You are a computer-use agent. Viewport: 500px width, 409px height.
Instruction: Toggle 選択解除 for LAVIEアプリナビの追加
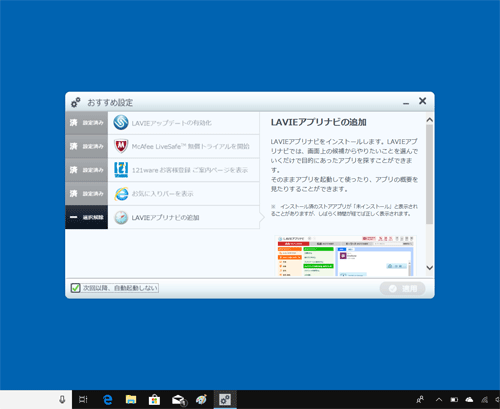[87, 217]
